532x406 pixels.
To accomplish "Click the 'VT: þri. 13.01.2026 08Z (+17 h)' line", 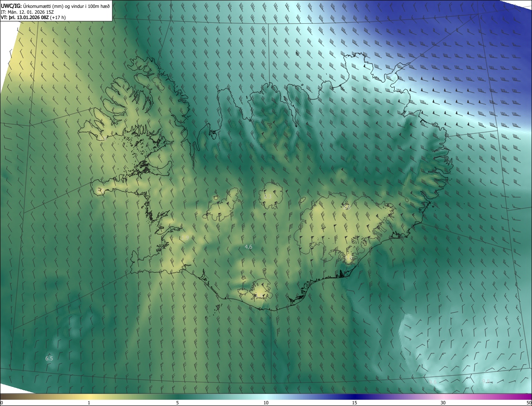I will coord(33,17).
